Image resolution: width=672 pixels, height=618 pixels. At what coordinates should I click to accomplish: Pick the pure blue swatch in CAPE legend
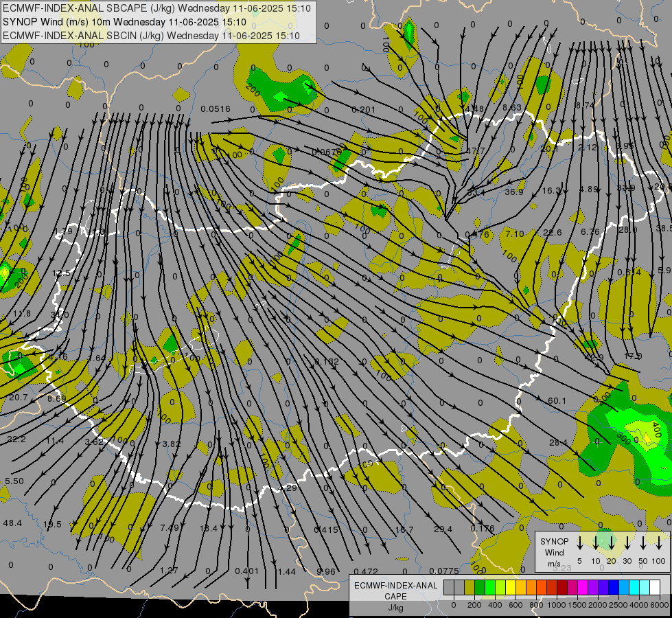[x=613, y=587]
